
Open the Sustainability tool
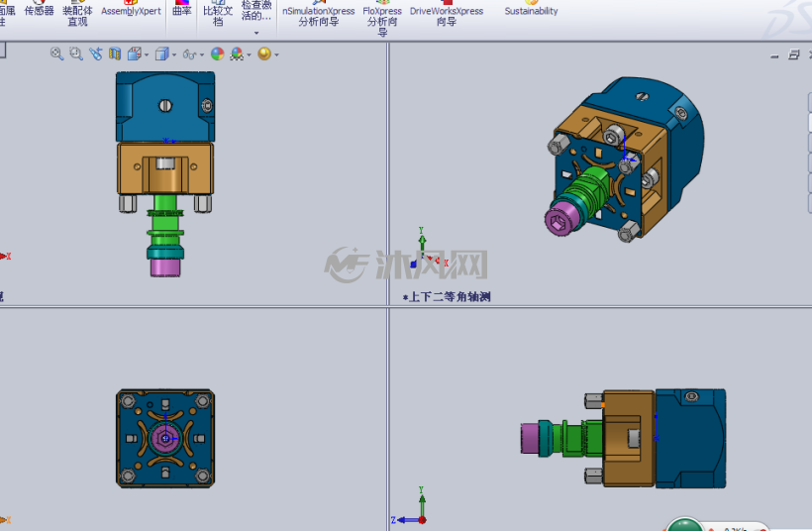[x=532, y=11]
